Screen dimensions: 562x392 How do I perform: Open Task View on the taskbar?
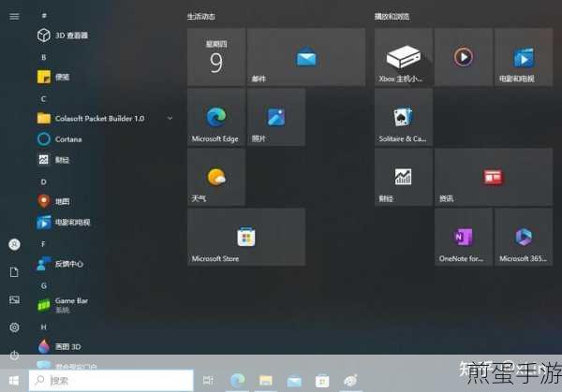point(208,380)
